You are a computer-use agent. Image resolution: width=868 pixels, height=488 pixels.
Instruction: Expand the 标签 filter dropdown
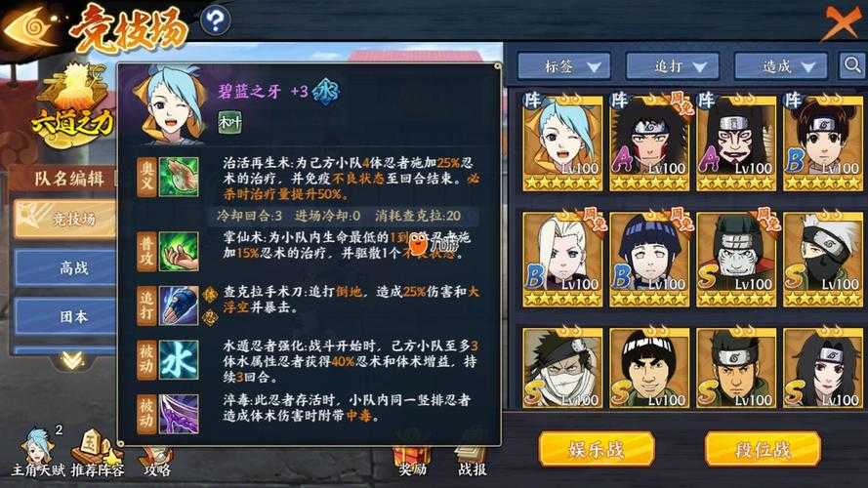564,66
